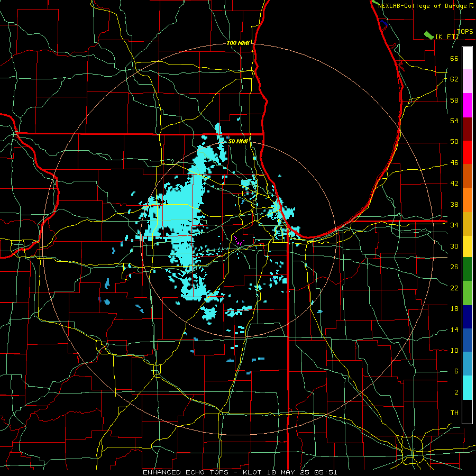The width and height of the screenshot is (476, 476).
Task: Click the legend value '66'
Action: click(454, 58)
